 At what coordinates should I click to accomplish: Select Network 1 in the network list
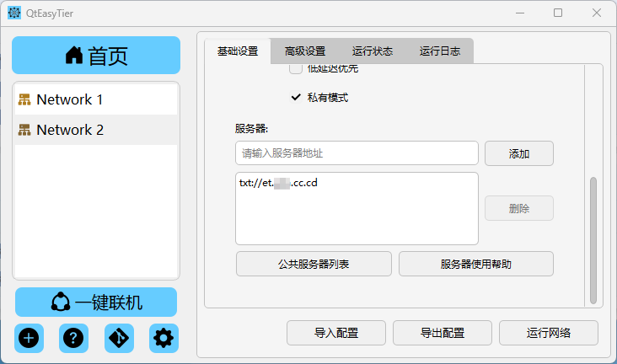[96, 99]
